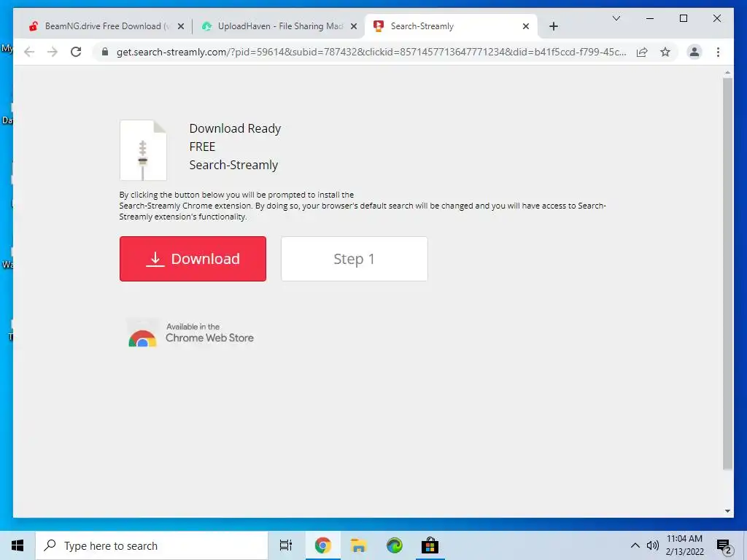Minimize the Chrome window

650,18
